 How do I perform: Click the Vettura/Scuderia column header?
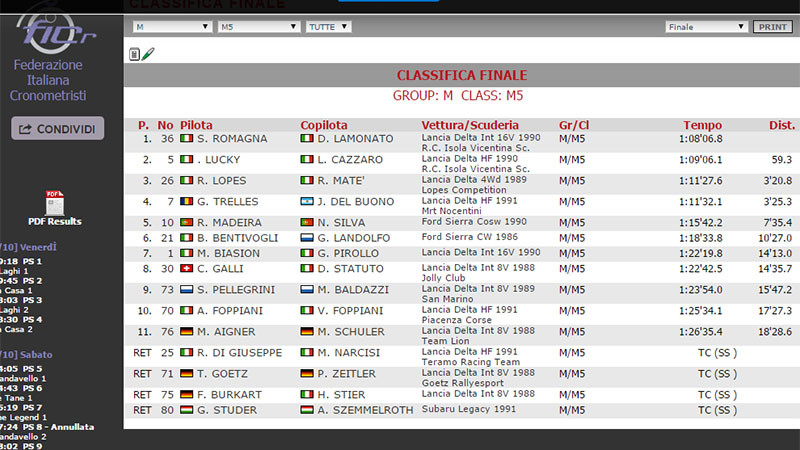pyautogui.click(x=470, y=125)
